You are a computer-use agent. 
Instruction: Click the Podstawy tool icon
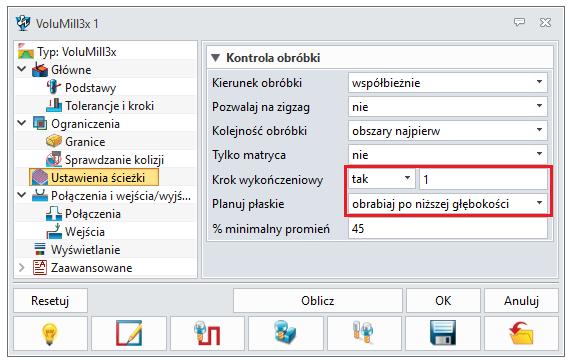pos(54,87)
